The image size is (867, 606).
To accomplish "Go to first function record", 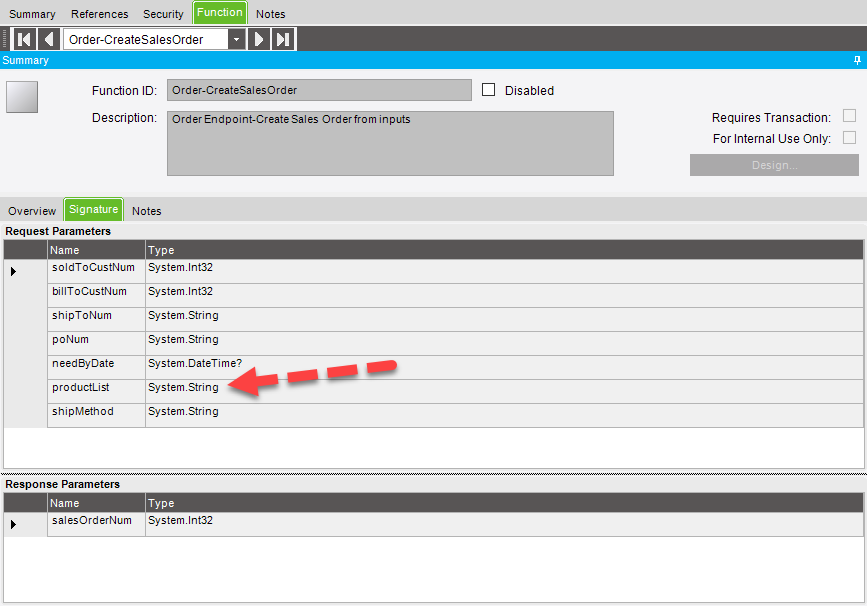I will pos(24,39).
